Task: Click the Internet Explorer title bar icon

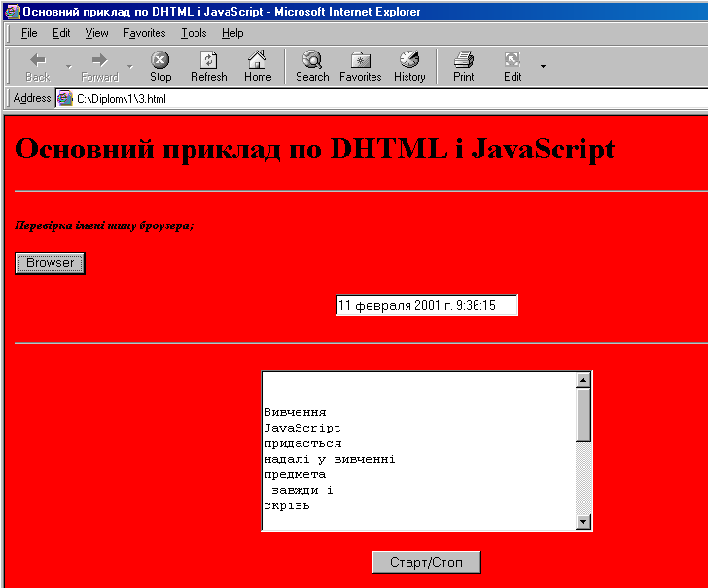Action: 13,12
